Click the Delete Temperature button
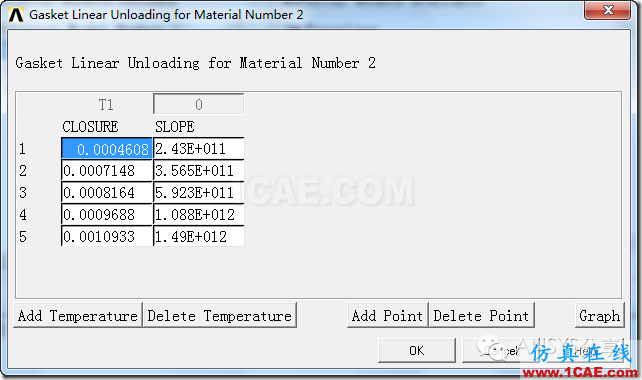This screenshot has height=380, width=642. coord(219,315)
